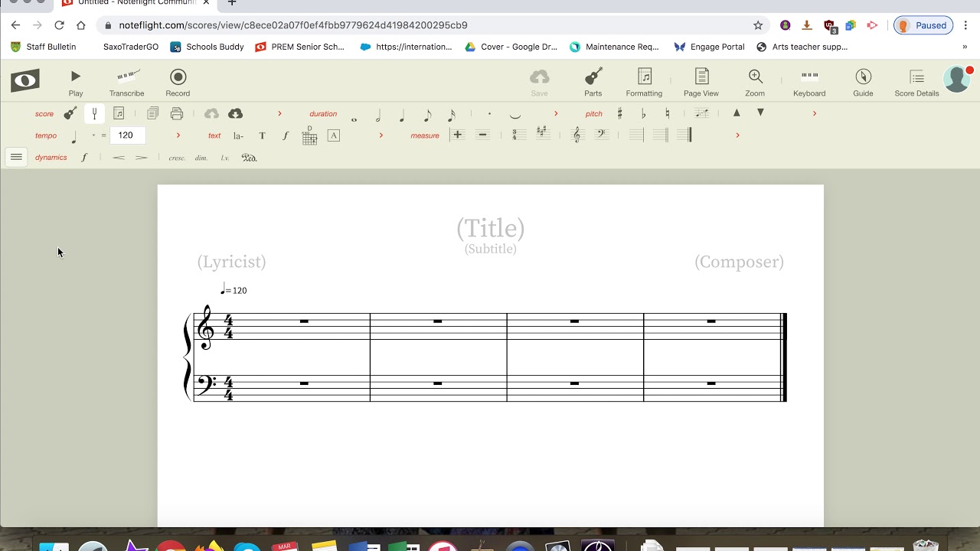The width and height of the screenshot is (980, 551).
Task: Start recording with the Record button
Action: [x=178, y=83]
